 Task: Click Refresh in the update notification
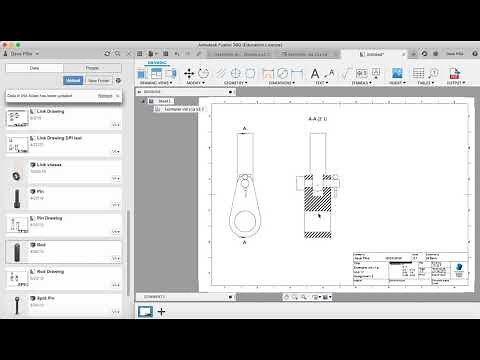[105, 96]
